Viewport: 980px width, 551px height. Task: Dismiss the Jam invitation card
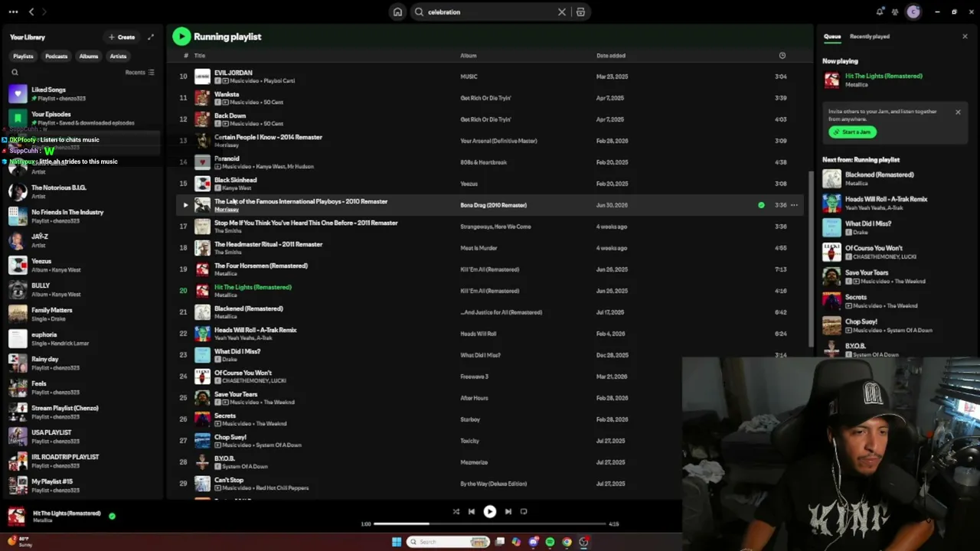click(x=957, y=112)
